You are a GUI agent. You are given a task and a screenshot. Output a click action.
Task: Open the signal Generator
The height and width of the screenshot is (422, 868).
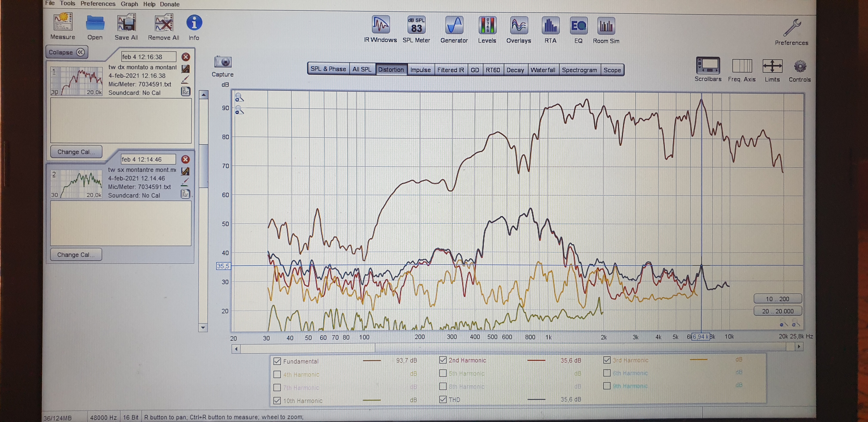454,25
